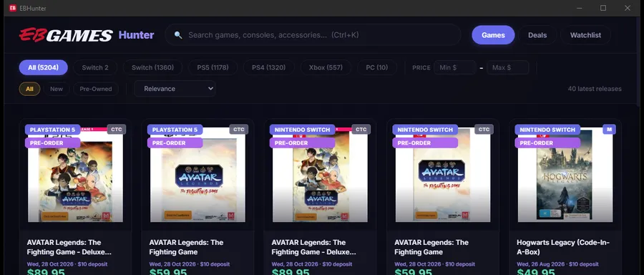Click the M rating badge on Hogwarts Legacy
644x275 pixels.
pos(609,130)
